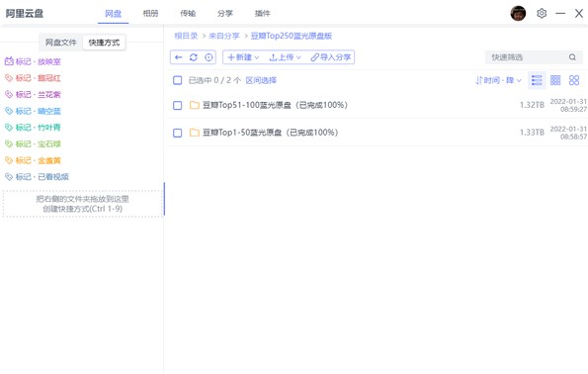
Task: Click the 区间选择 link
Action: click(261, 80)
